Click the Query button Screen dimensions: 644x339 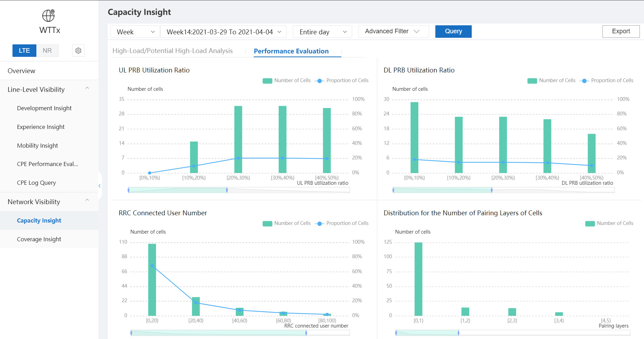click(x=453, y=32)
